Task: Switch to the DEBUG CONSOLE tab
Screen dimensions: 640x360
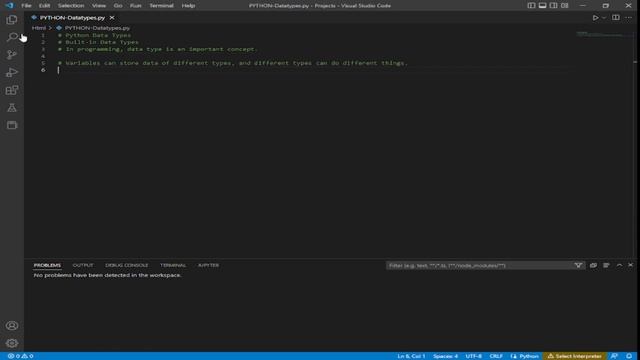Action: tap(127, 265)
